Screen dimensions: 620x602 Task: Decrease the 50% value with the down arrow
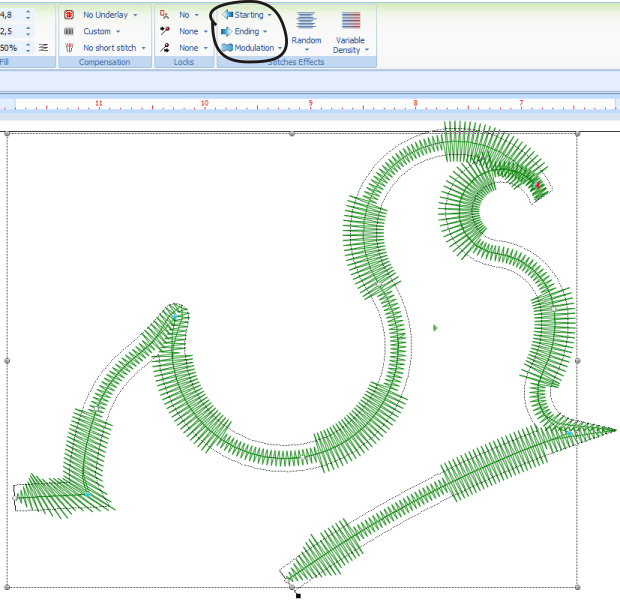[x=28, y=51]
